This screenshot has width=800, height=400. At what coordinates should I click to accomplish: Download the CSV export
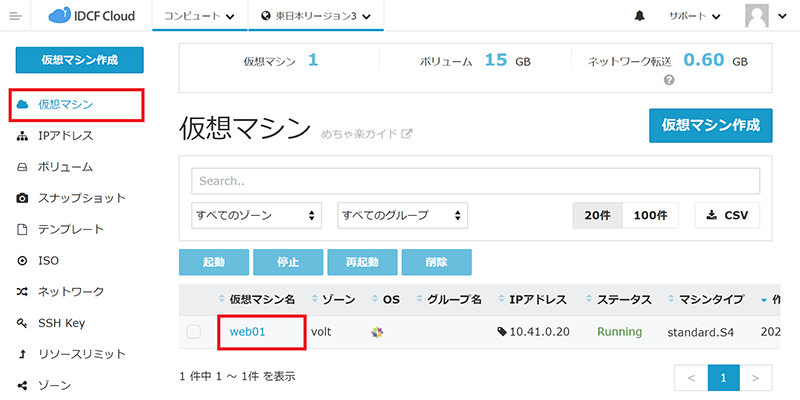727,215
